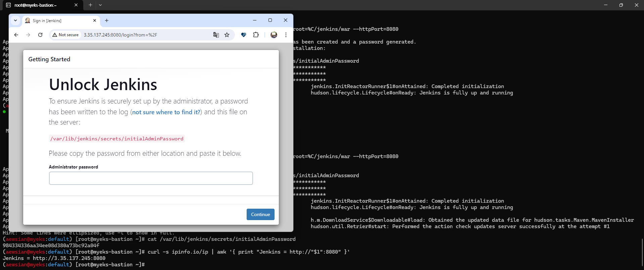
Task: Open the browser profile avatar
Action: point(274,35)
